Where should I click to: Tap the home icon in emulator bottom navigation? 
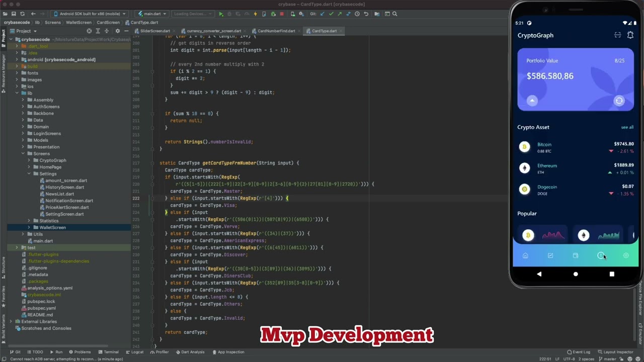click(x=525, y=256)
